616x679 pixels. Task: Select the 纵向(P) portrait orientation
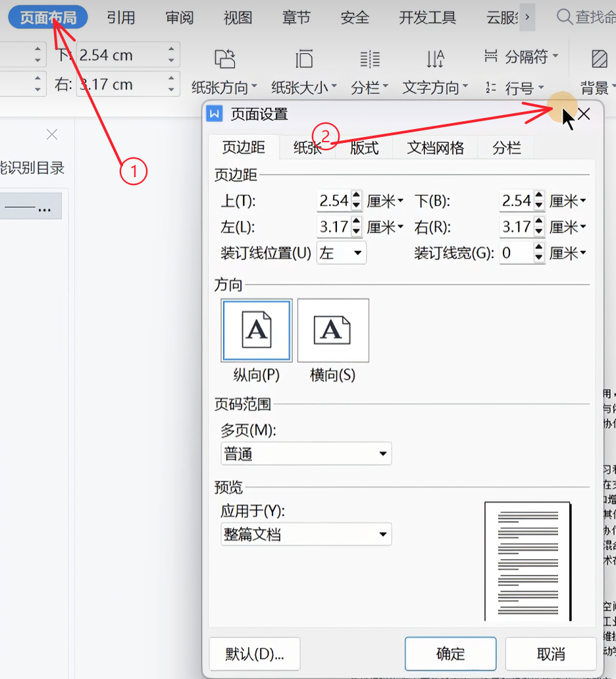pos(257,331)
